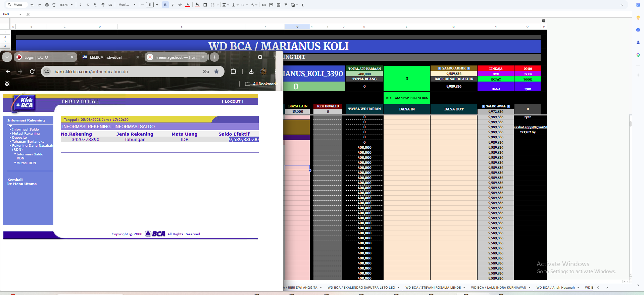This screenshot has height=295, width=644.
Task: Click the Undo icon in Sheets toolbar
Action: pos(32,5)
